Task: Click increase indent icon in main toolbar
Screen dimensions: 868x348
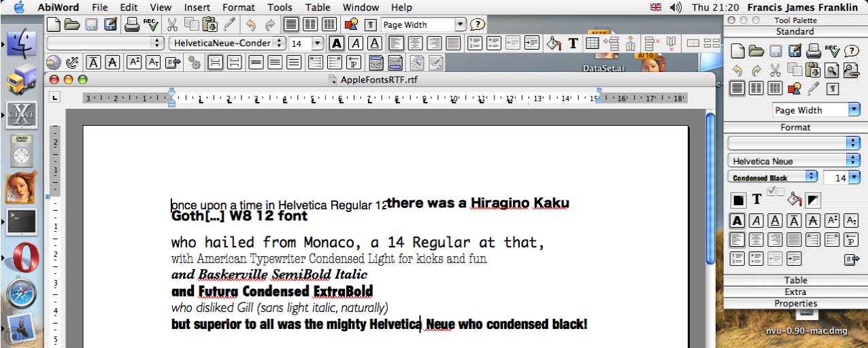Action: 532,43
